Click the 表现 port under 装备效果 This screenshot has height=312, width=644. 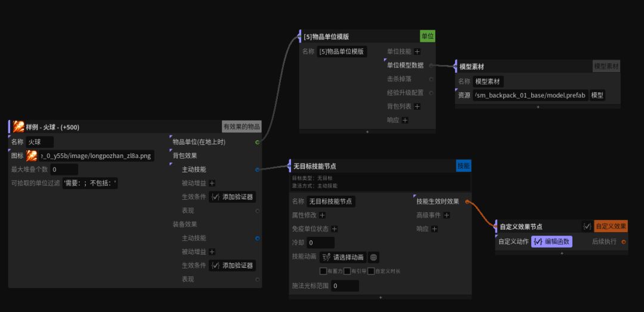(x=258, y=280)
